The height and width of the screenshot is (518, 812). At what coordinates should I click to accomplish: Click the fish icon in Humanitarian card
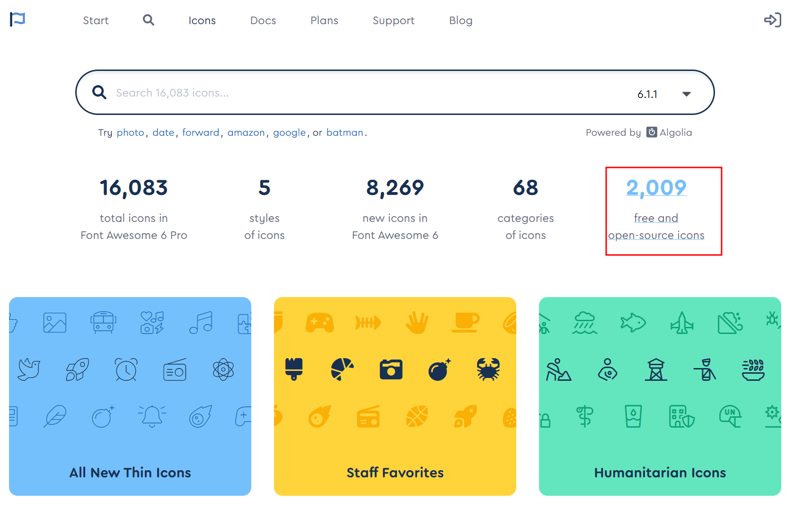633,323
